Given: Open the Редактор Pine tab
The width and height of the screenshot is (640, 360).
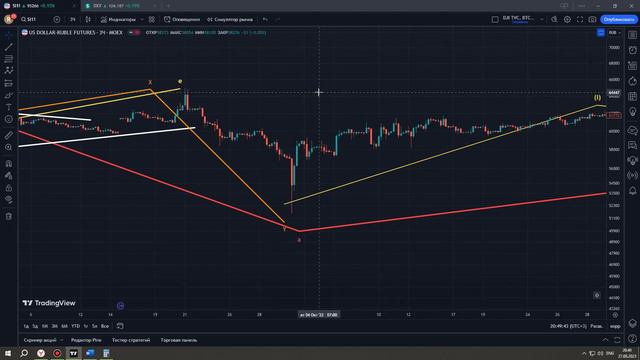Looking at the screenshot, I should click(86, 340).
